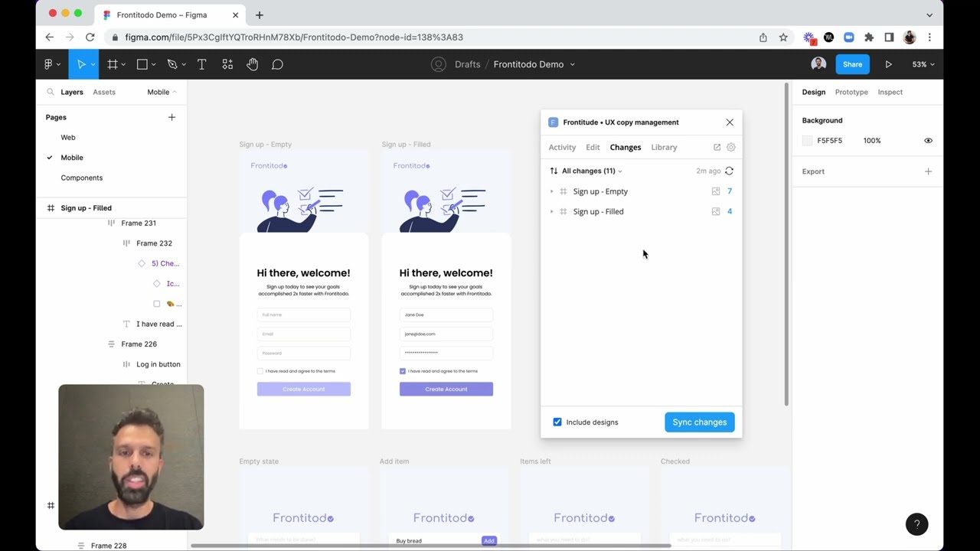Close the Frontitude plugin panel
Viewport: 980px width, 551px height.
[x=730, y=122]
